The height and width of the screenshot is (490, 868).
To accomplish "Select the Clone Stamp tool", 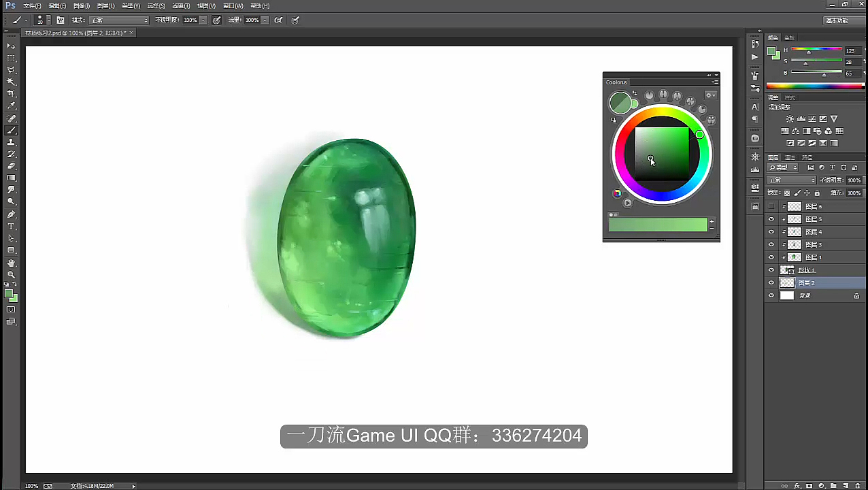I will click(x=11, y=142).
